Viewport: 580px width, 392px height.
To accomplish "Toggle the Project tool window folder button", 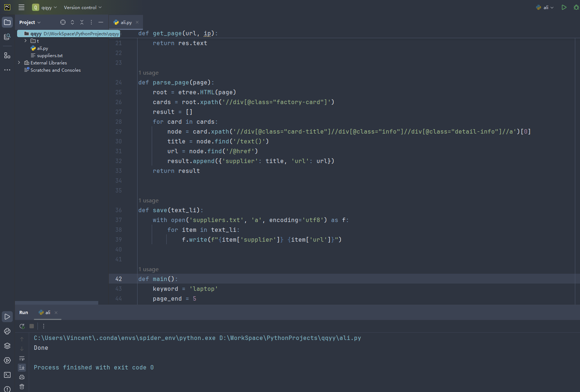I will click(x=7, y=22).
